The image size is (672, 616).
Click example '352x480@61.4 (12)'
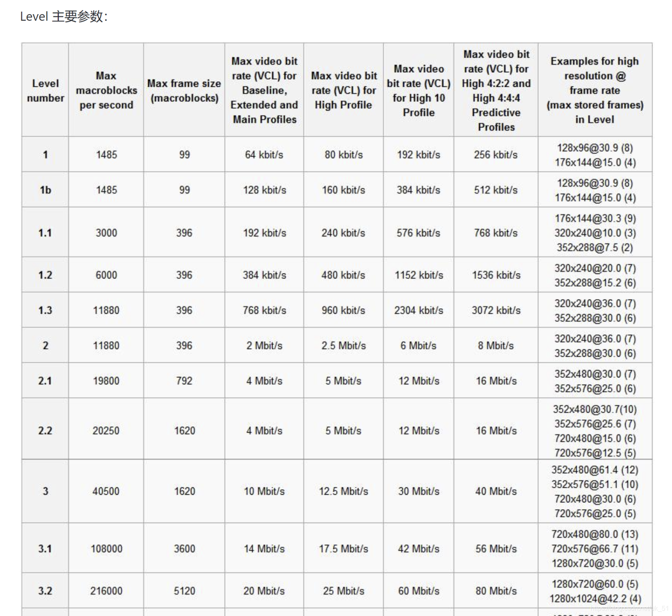click(595, 470)
